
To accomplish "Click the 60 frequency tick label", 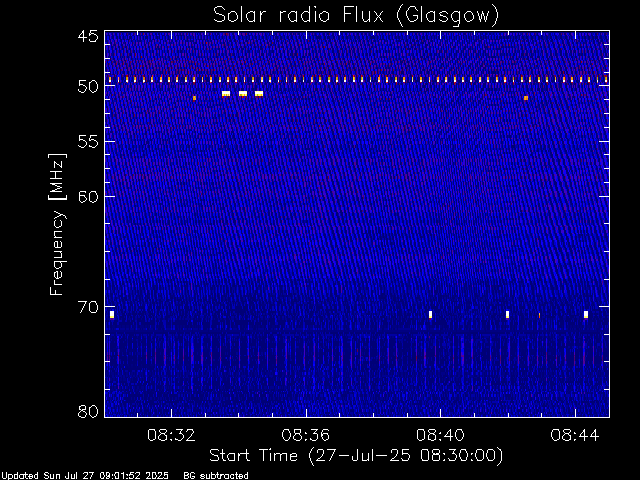I will 88,196.
